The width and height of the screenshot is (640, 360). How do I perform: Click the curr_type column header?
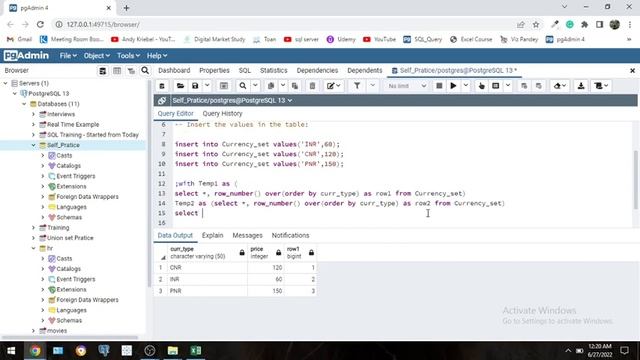201,253
